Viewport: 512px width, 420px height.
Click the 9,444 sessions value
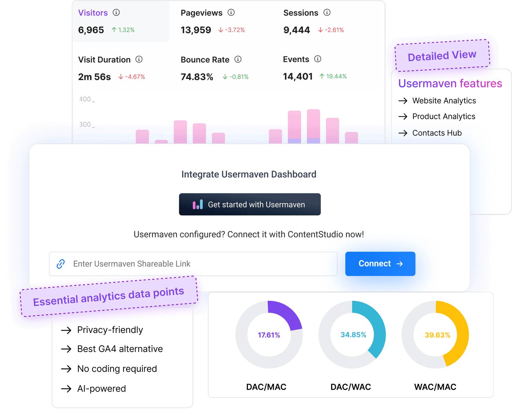297,30
